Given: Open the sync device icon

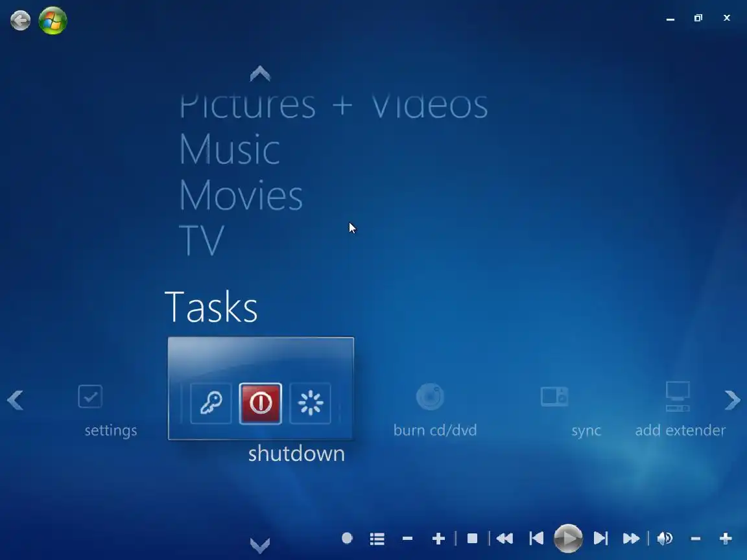Looking at the screenshot, I should tap(554, 396).
